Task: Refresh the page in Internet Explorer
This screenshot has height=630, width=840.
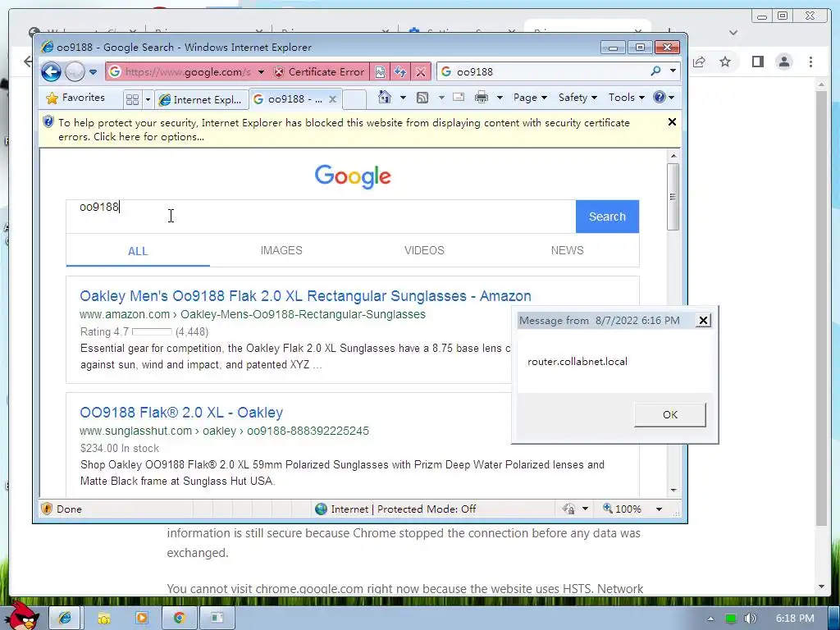Action: click(400, 72)
